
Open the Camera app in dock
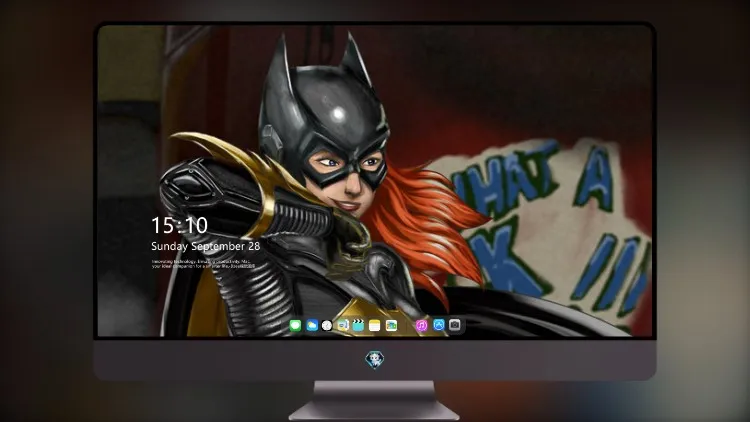click(x=455, y=325)
